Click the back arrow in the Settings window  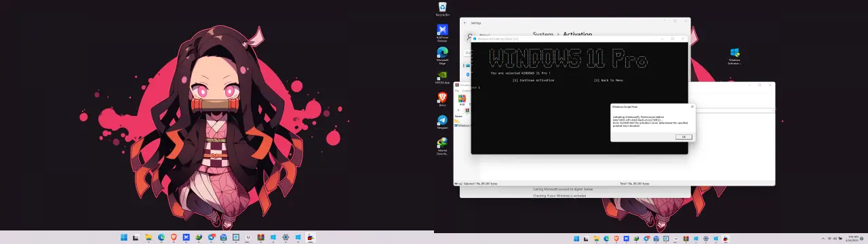[465, 22]
